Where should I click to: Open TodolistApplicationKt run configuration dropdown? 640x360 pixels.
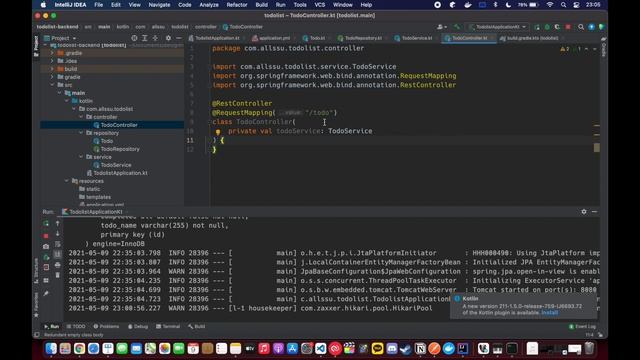click(x=498, y=27)
